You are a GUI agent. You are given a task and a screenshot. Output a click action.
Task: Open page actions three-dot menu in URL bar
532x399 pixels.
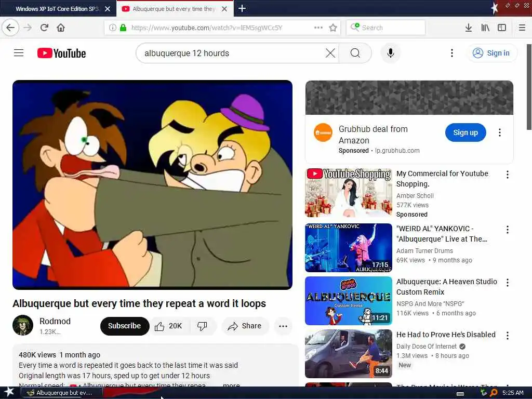coord(318,28)
